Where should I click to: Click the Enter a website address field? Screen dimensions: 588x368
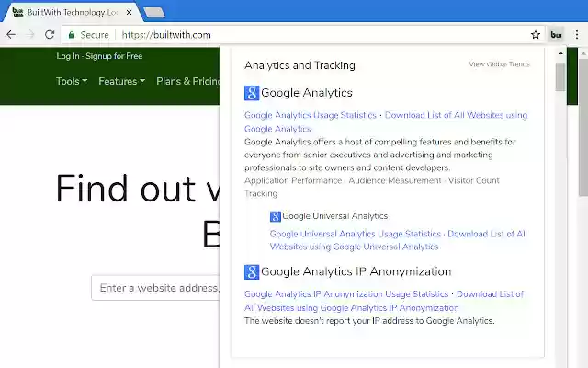coord(155,288)
